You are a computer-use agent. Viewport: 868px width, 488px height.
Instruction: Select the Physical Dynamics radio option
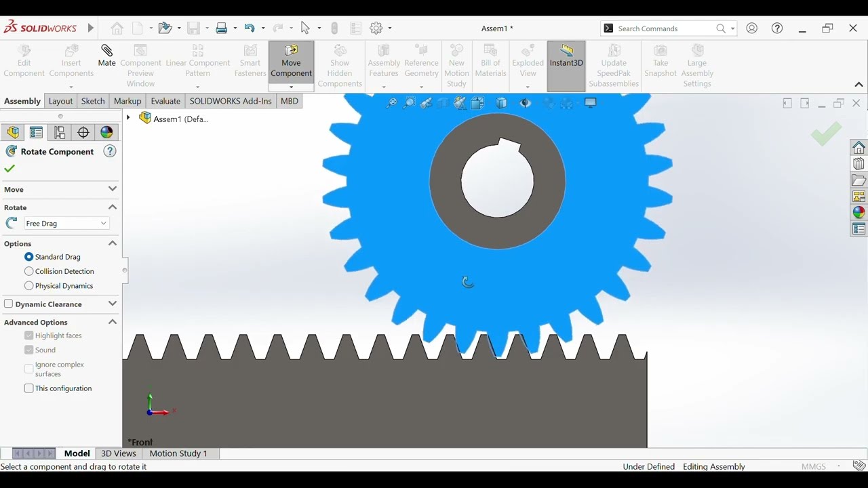(29, 285)
